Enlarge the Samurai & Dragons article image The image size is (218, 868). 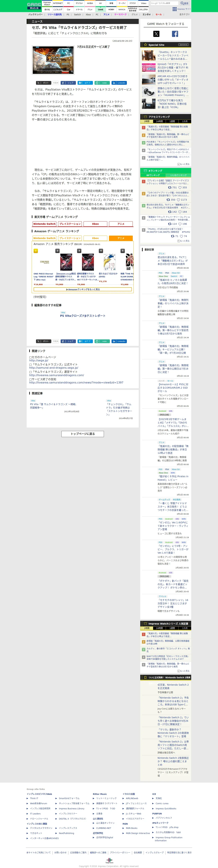pos(53,60)
